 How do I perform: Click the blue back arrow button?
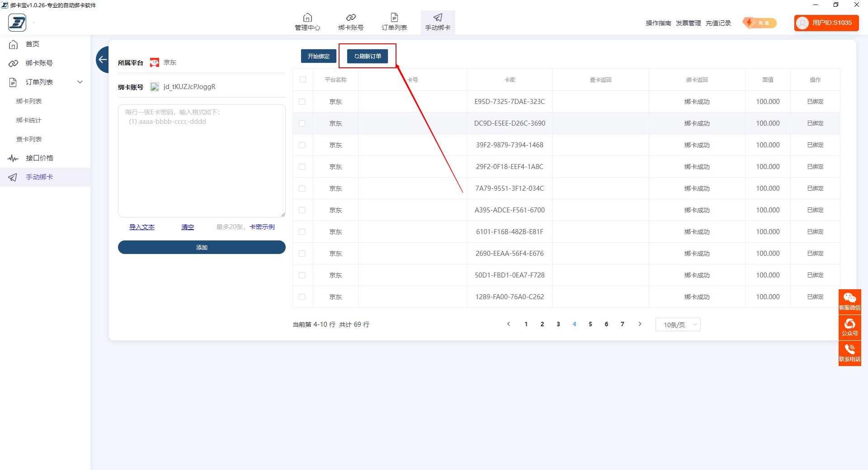[x=103, y=59]
